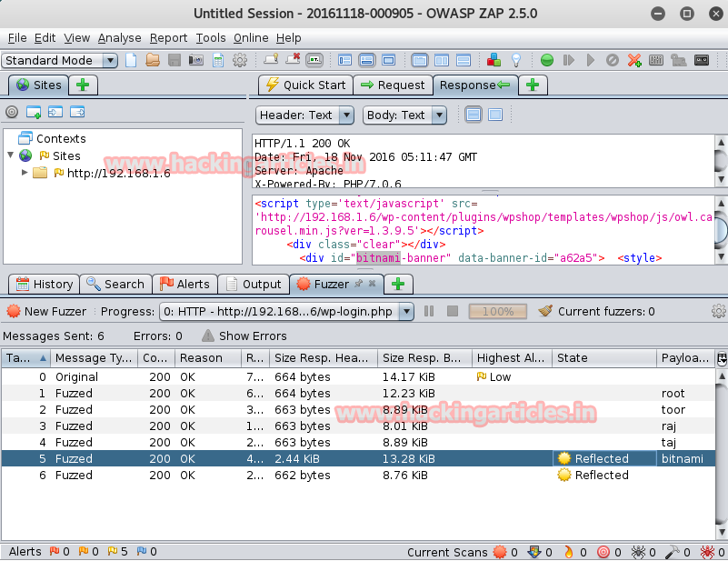The width and height of the screenshot is (728, 561).
Task: Click the green circle break toggle icon
Action: pyautogui.click(x=547, y=60)
